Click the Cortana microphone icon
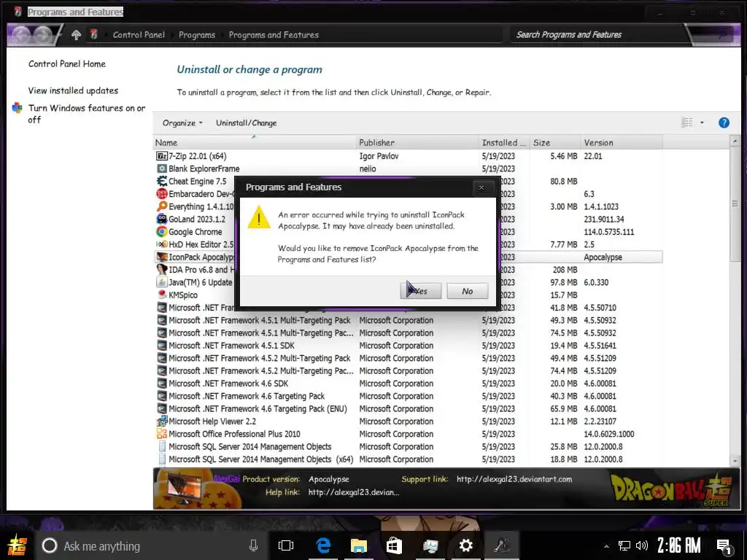The height and width of the screenshot is (560, 747). click(253, 545)
